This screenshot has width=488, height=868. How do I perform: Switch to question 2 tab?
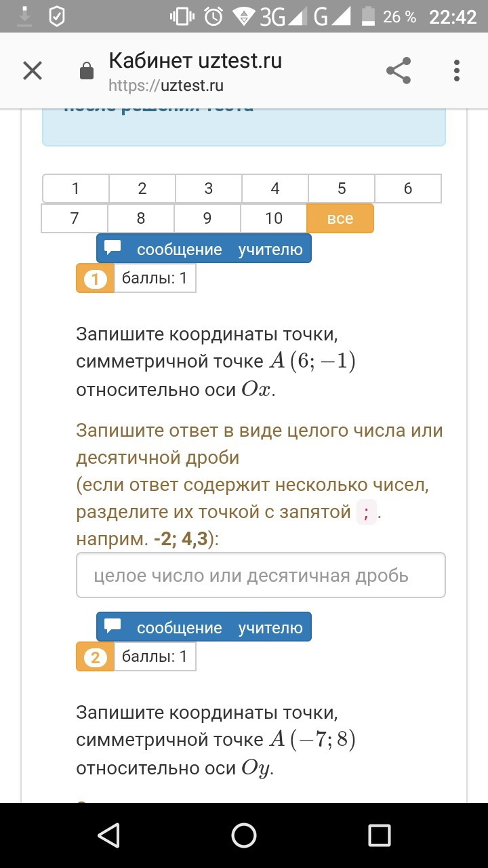pos(142,189)
